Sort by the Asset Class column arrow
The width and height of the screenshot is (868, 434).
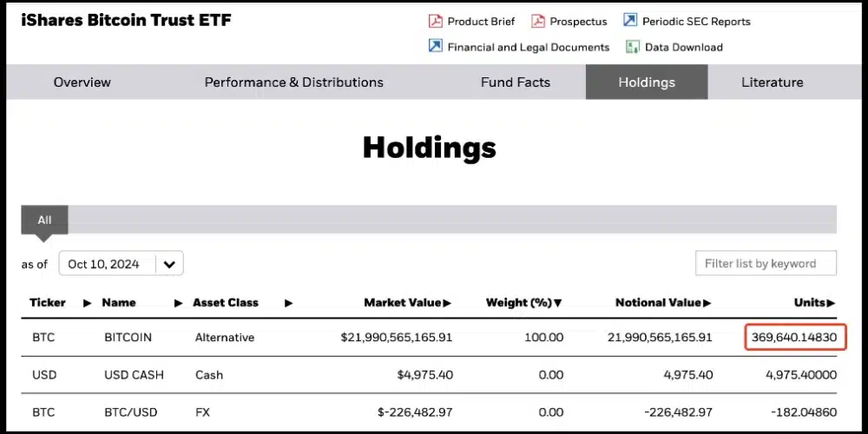click(288, 303)
